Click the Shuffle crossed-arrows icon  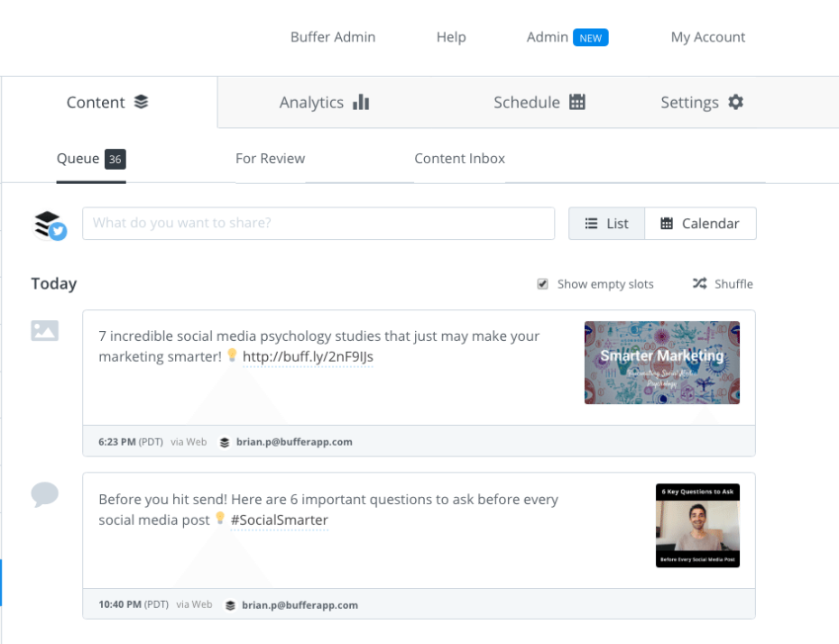699,283
